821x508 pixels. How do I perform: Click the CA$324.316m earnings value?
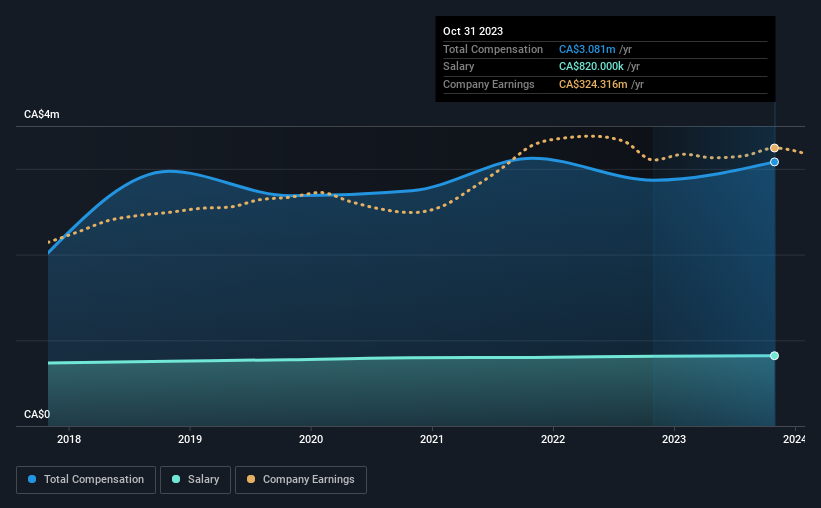tap(593, 84)
